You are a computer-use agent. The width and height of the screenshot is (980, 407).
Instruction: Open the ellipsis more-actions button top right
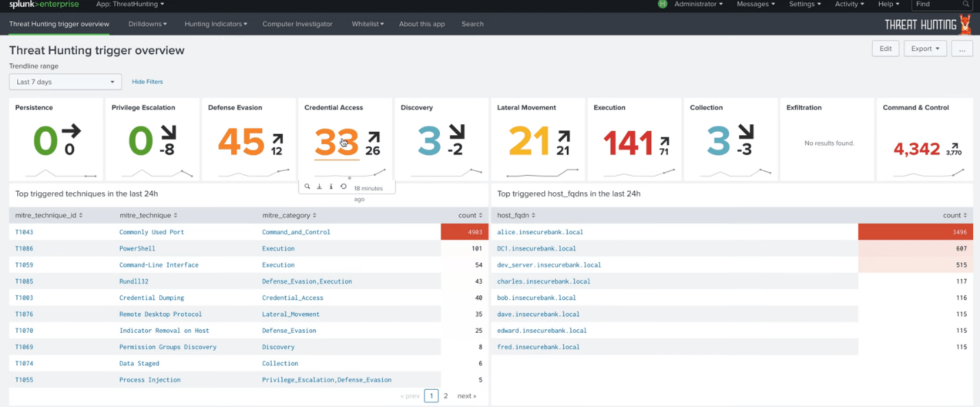point(961,48)
